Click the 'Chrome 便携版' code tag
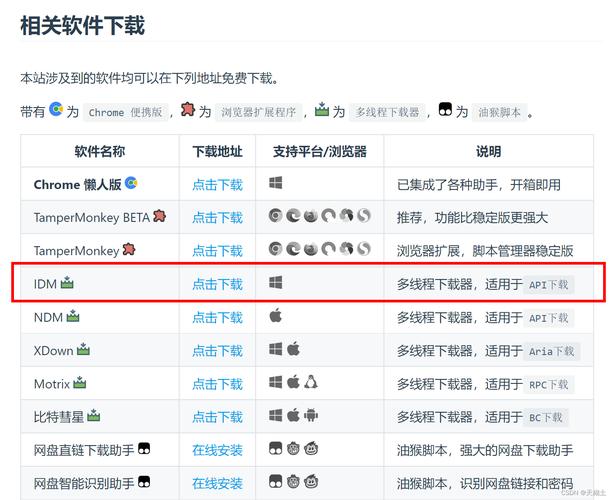The height and width of the screenshot is (500, 613). coord(125,113)
